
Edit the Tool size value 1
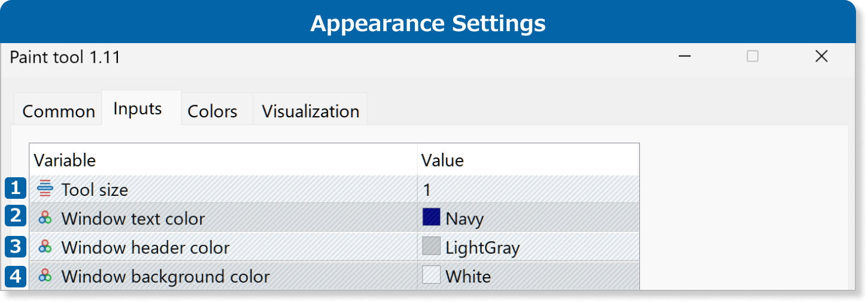click(427, 190)
